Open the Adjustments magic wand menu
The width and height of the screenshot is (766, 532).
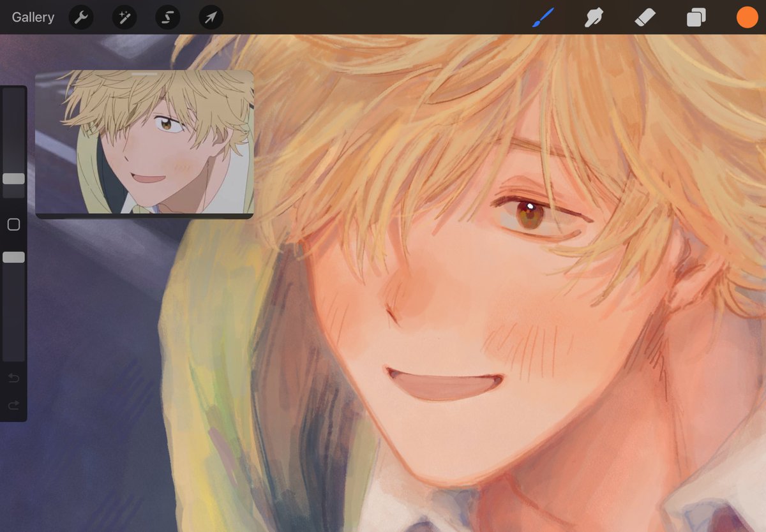click(124, 17)
